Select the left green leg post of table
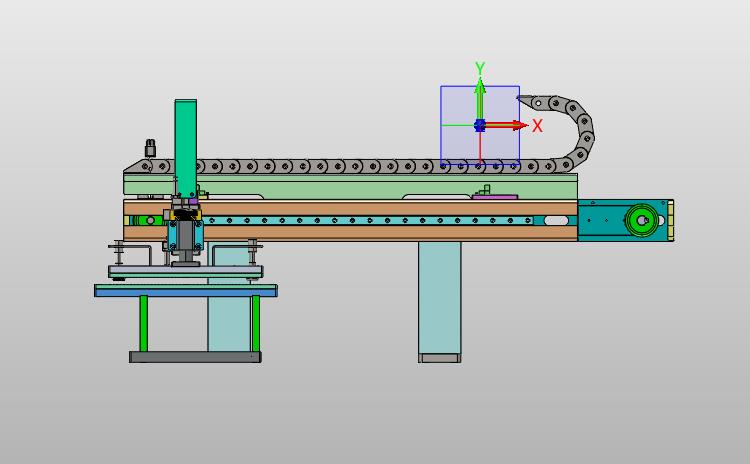750x464 pixels. click(143, 324)
